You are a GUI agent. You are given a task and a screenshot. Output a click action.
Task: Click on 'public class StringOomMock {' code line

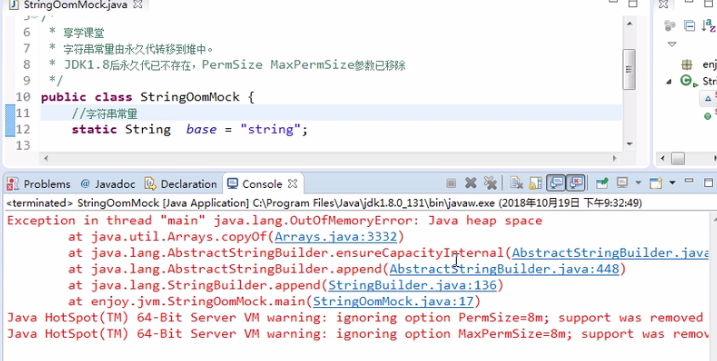[147, 97]
